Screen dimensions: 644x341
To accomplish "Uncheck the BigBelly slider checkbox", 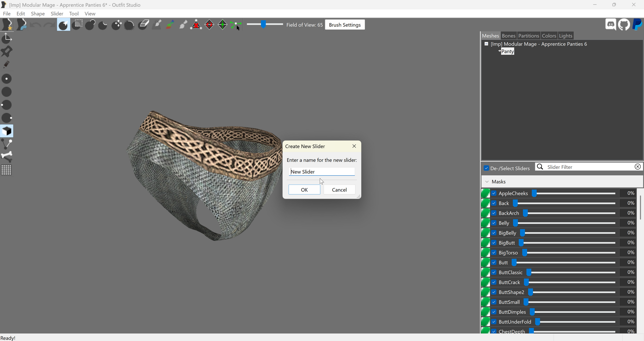I will [x=494, y=233].
